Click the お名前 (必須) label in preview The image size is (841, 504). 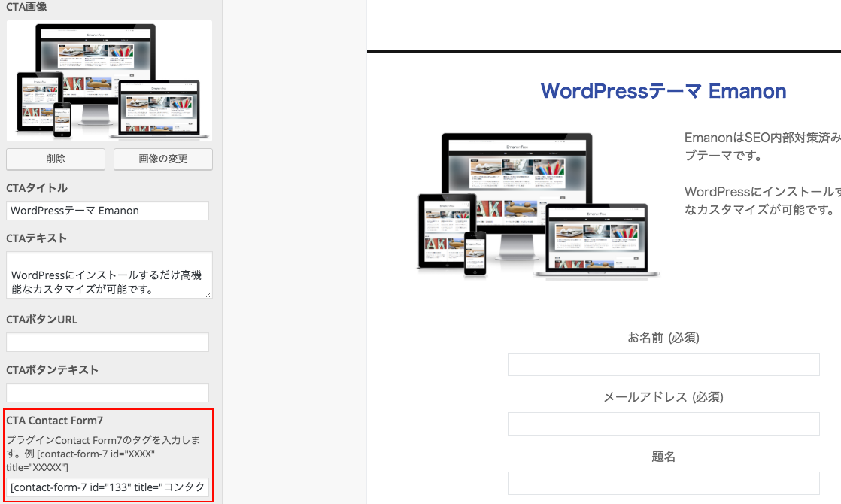[663, 338]
